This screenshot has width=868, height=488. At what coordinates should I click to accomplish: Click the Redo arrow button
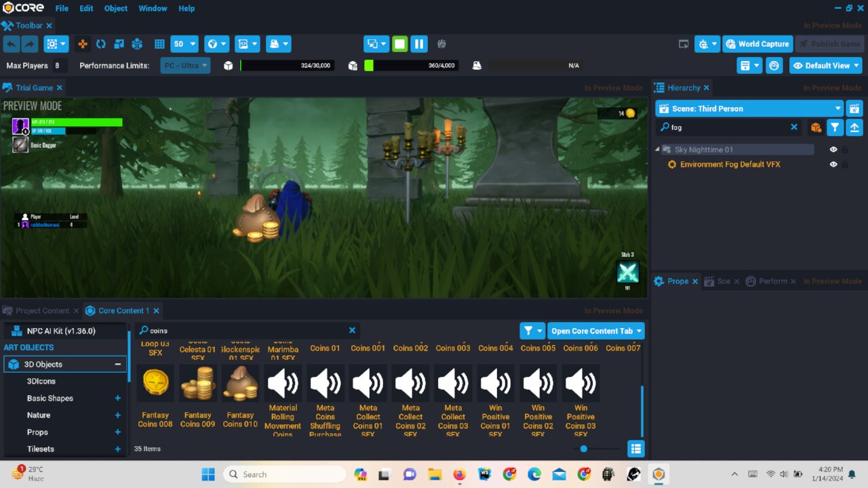click(30, 44)
